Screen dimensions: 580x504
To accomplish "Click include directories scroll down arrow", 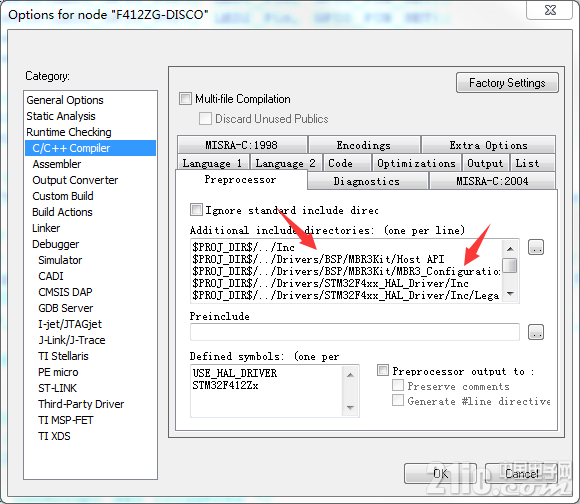I will click(510, 294).
